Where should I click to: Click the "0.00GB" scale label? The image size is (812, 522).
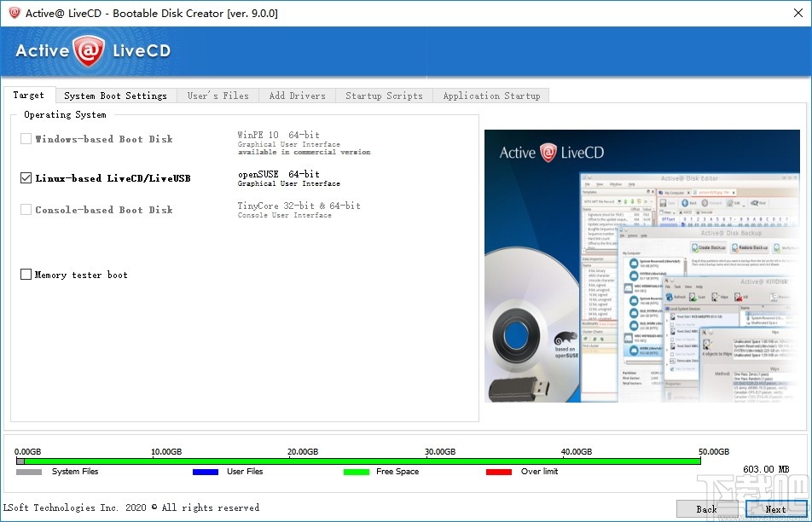pyautogui.click(x=28, y=451)
